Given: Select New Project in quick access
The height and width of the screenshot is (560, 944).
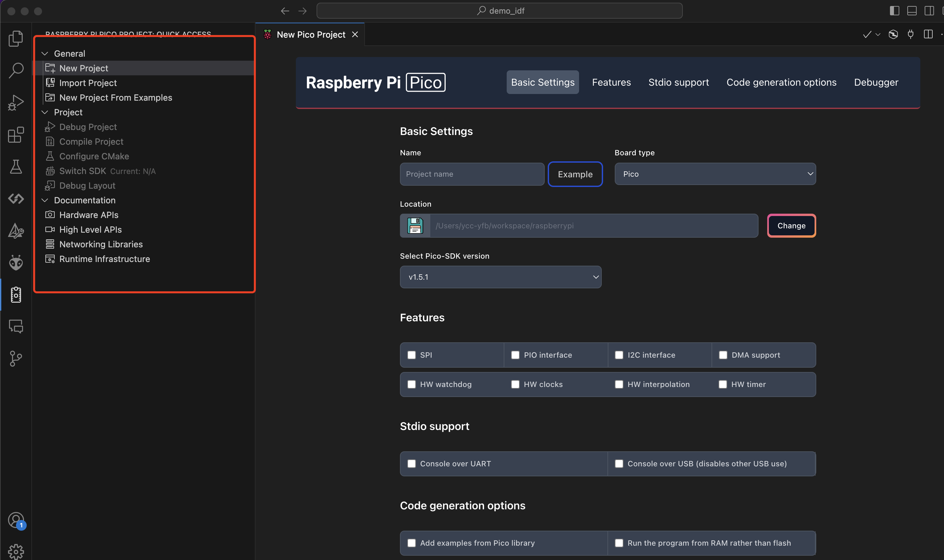Looking at the screenshot, I should [143, 68].
